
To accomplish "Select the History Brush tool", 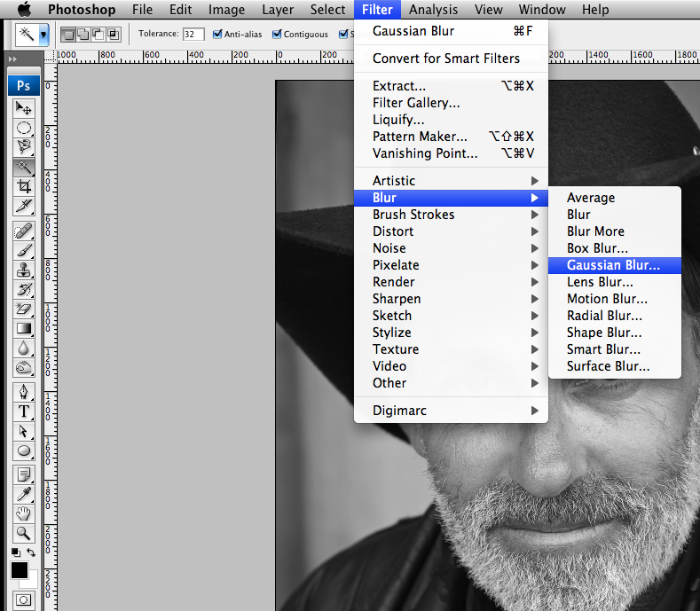I will click(x=23, y=290).
